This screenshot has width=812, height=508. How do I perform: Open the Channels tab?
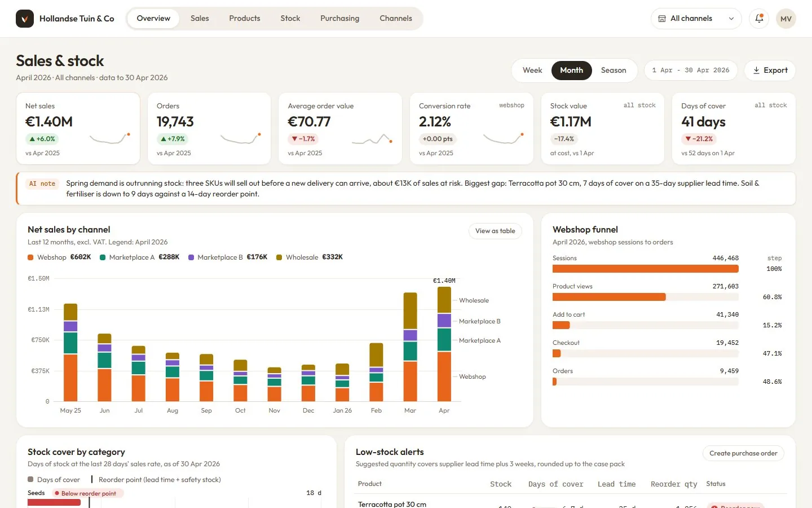pos(396,19)
